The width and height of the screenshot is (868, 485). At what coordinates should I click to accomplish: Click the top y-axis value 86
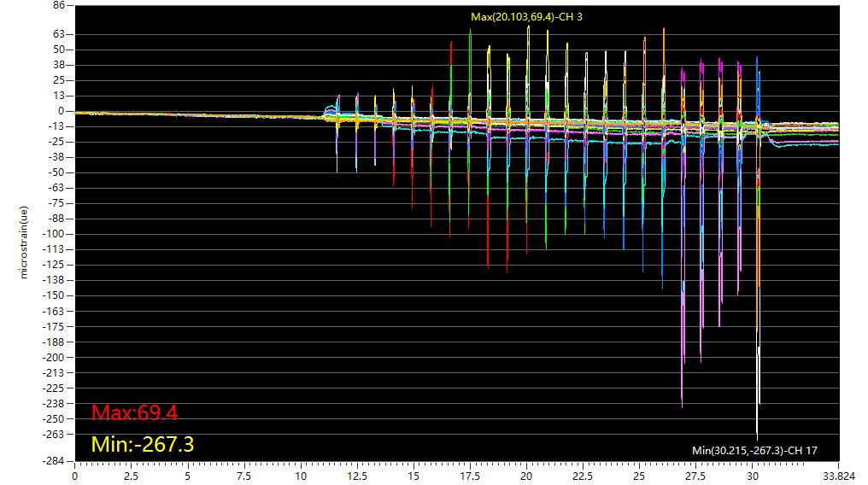pyautogui.click(x=59, y=5)
